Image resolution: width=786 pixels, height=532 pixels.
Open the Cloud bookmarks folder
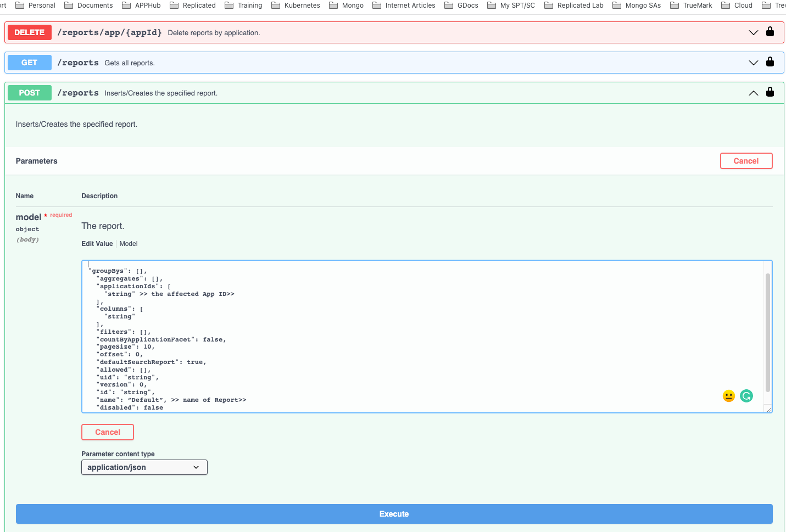click(x=737, y=5)
